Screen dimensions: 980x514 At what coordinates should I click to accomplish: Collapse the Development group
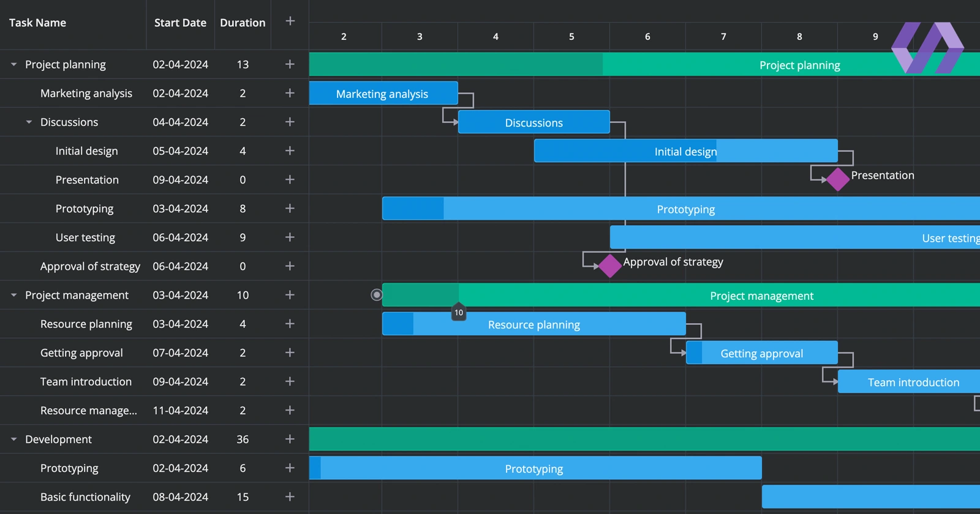[x=13, y=439]
